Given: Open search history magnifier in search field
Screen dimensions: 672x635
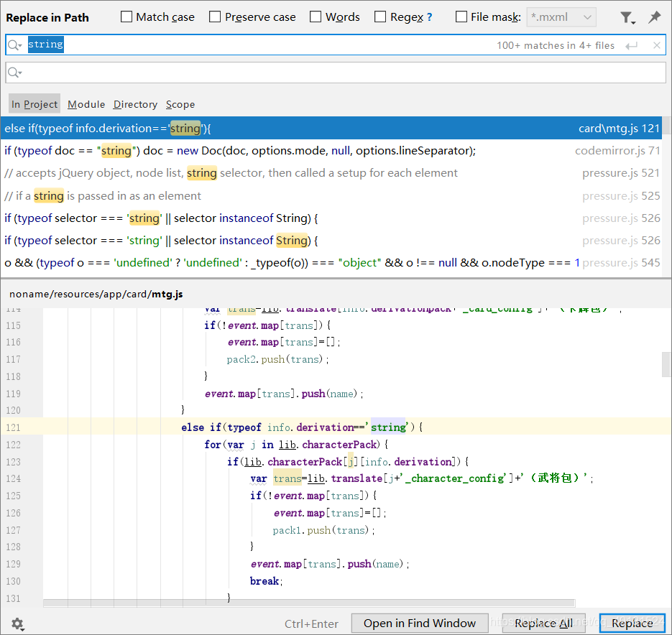Looking at the screenshot, I should click(x=15, y=45).
